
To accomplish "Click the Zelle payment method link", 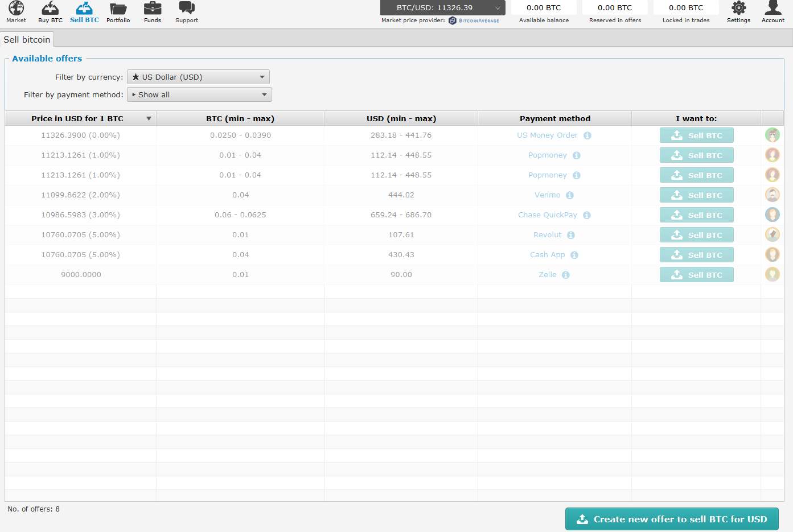I will [x=547, y=275].
